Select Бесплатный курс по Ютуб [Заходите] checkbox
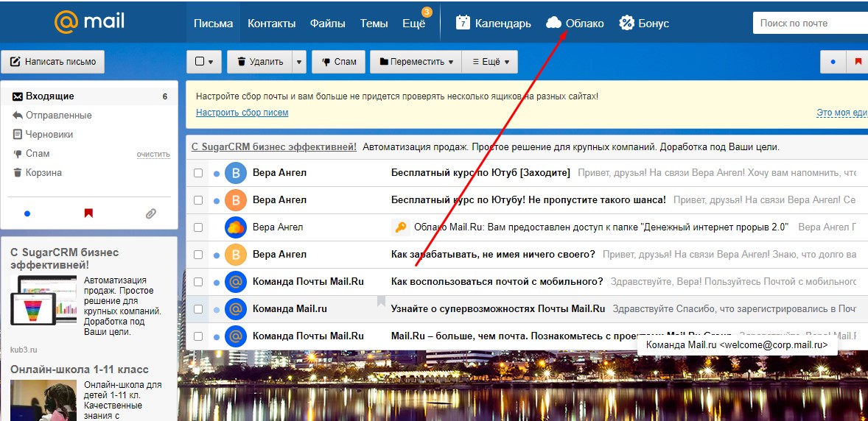This screenshot has width=868, height=421. click(x=198, y=173)
